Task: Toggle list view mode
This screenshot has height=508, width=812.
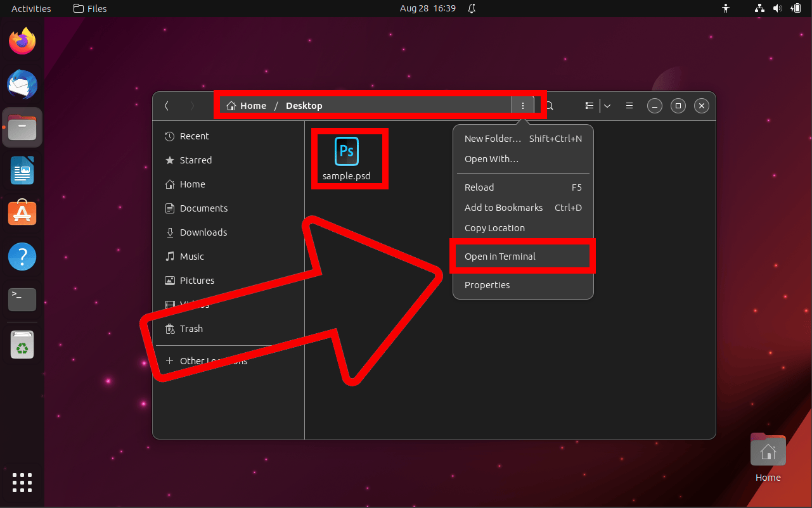Action: (589, 105)
